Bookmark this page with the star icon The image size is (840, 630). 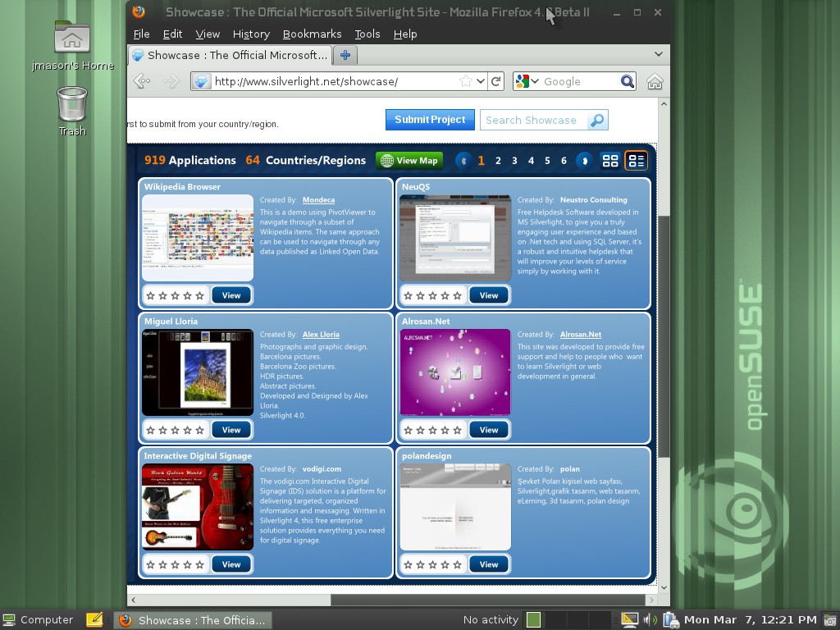[466, 81]
